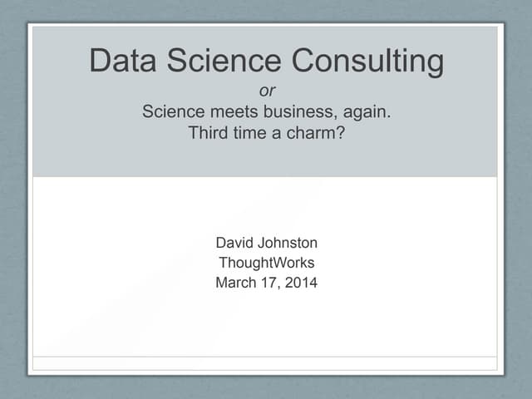Click the empty footer strip at slide bottom

264,363
